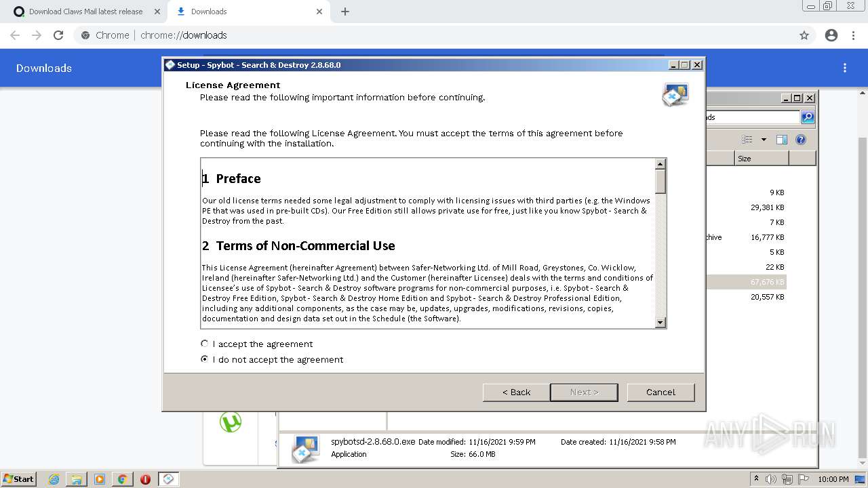Show hidden tray icons arrow
The image size is (868, 488).
(757, 479)
